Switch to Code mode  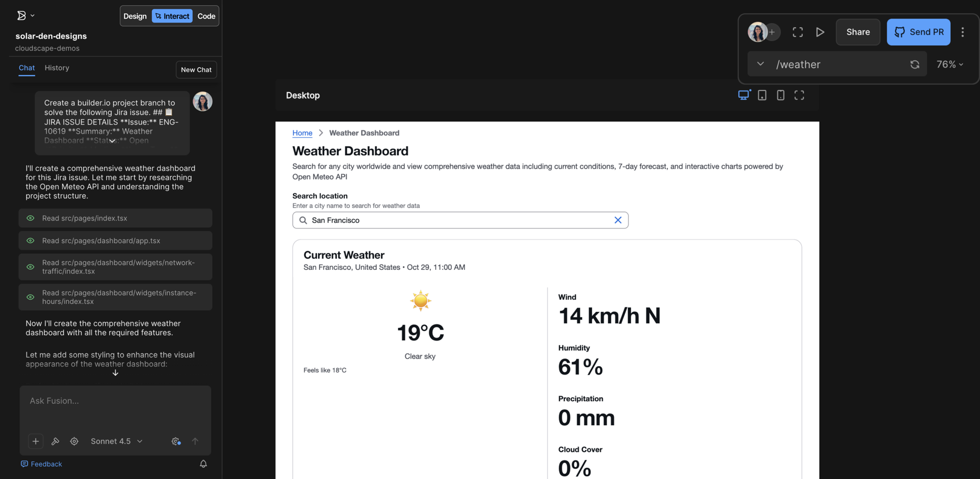tap(206, 15)
